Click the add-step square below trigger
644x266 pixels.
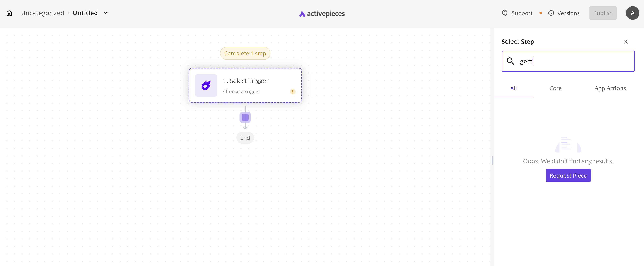245,117
